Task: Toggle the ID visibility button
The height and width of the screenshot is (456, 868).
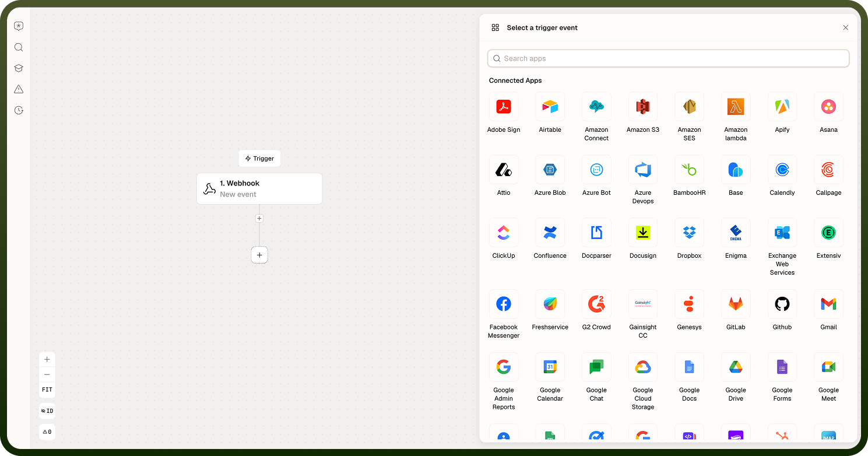Action: (47, 411)
